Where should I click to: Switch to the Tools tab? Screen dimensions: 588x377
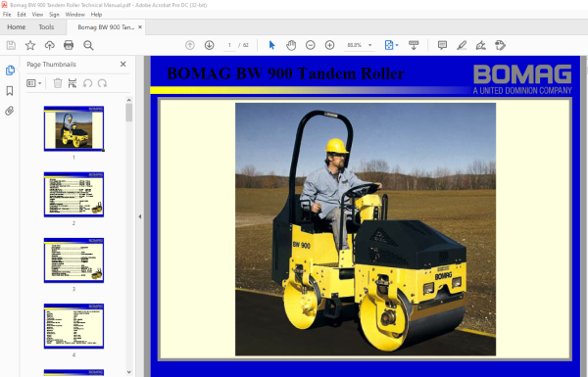(x=46, y=27)
